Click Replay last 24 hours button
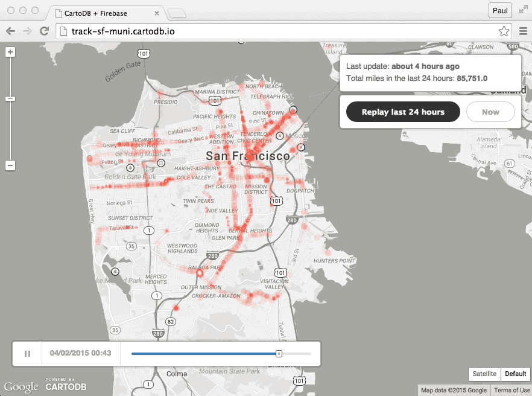Screen dimensions: 532x396 [403, 112]
